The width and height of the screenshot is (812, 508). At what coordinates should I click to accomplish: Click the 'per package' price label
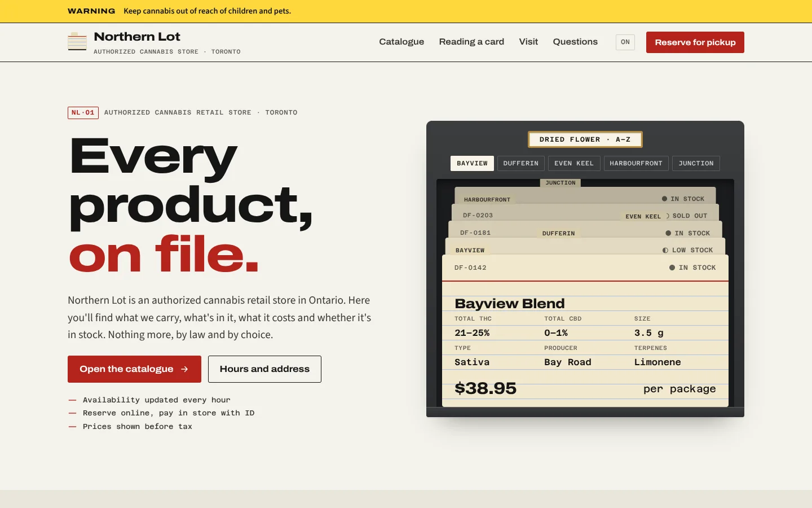pos(679,389)
